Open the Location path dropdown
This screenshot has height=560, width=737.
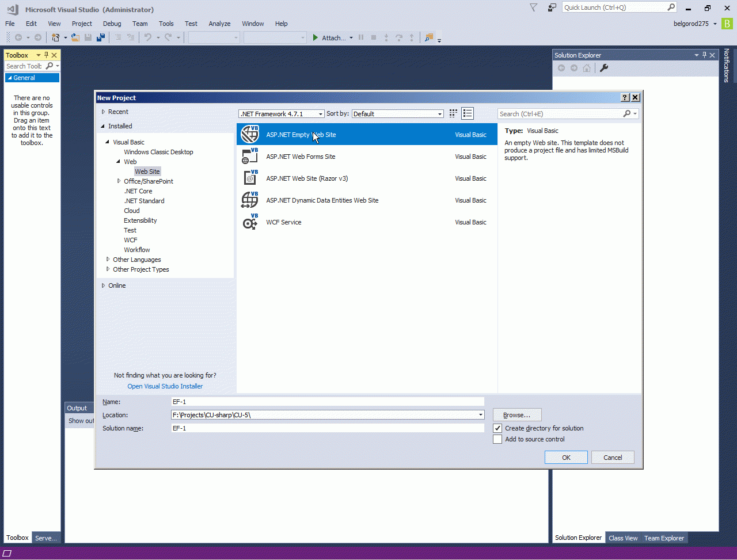480,415
